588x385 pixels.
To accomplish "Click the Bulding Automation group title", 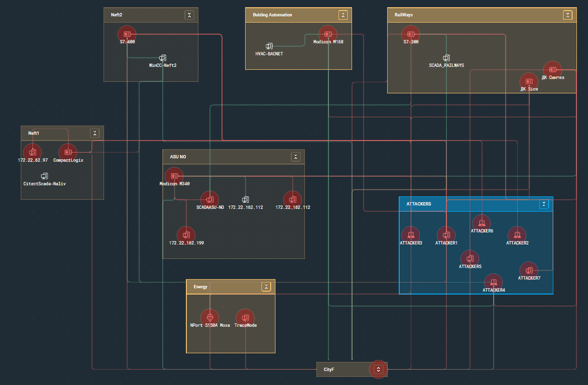I will [273, 15].
